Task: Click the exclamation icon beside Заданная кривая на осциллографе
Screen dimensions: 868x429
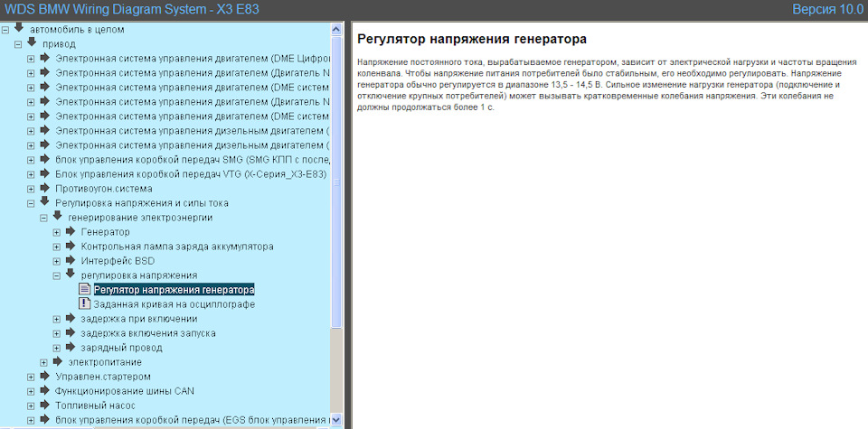Action: (x=84, y=303)
